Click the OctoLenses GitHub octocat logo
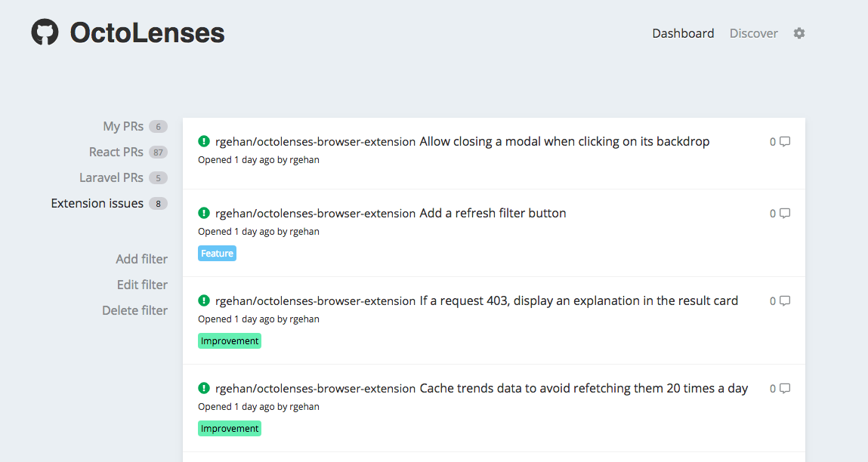 coord(45,32)
